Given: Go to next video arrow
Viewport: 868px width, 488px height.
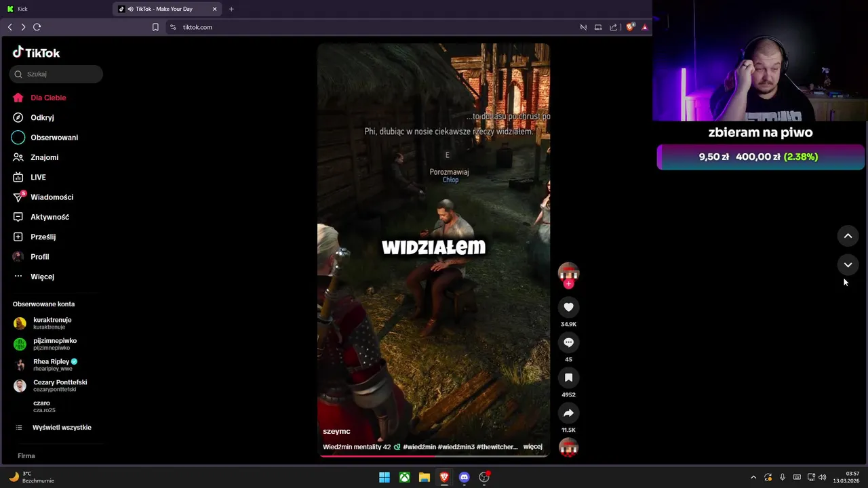Looking at the screenshot, I should [848, 265].
